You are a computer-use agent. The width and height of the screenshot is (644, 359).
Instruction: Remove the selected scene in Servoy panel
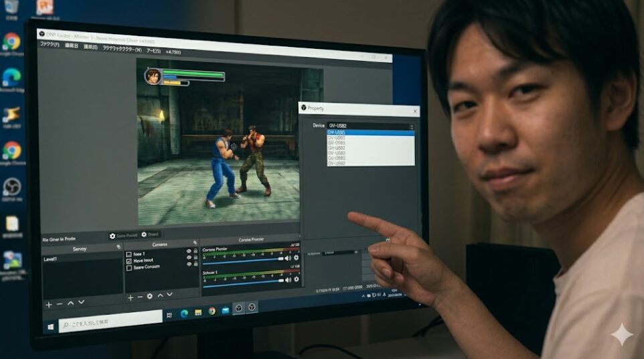coord(60,304)
